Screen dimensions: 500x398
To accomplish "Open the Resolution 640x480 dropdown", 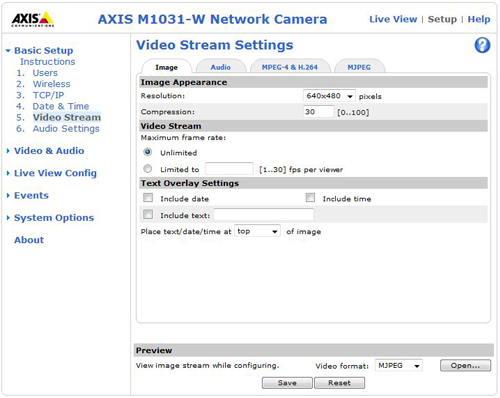I will (329, 96).
